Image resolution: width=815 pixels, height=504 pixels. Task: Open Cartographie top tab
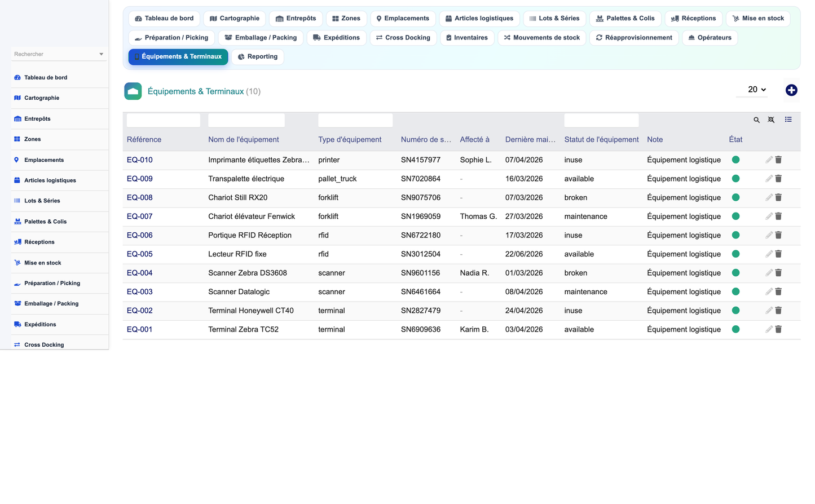pyautogui.click(x=235, y=19)
